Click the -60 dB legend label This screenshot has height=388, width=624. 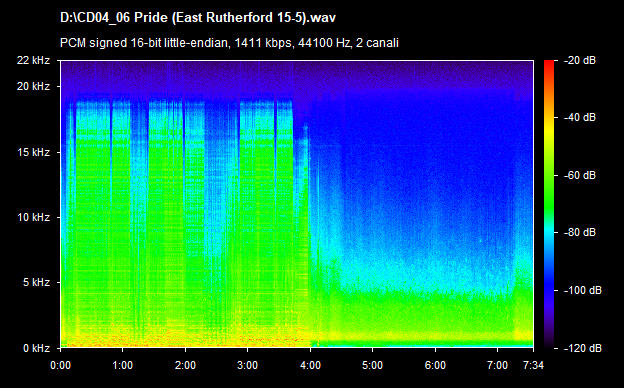(579, 175)
